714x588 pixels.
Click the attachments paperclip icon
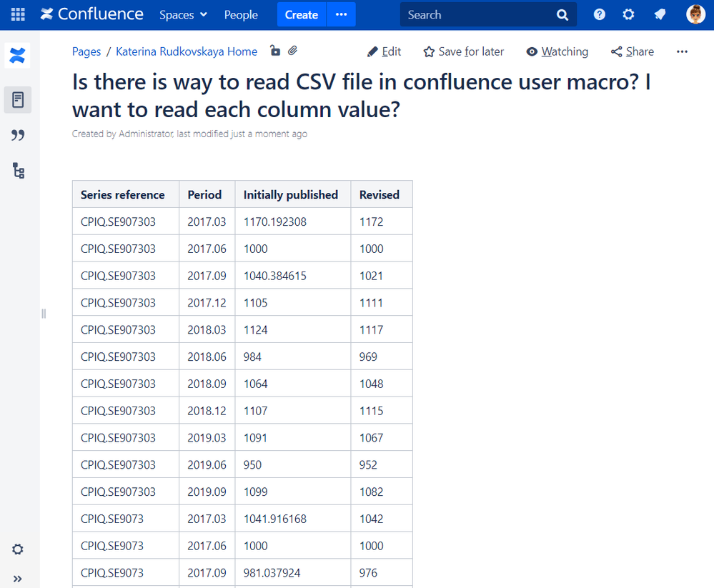click(293, 51)
